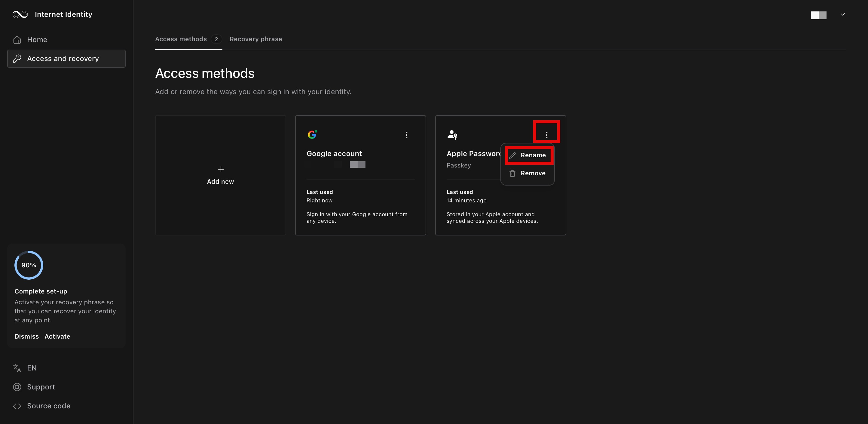The width and height of the screenshot is (868, 424).
Task: Switch to the Recovery phrase tab
Action: (x=256, y=39)
